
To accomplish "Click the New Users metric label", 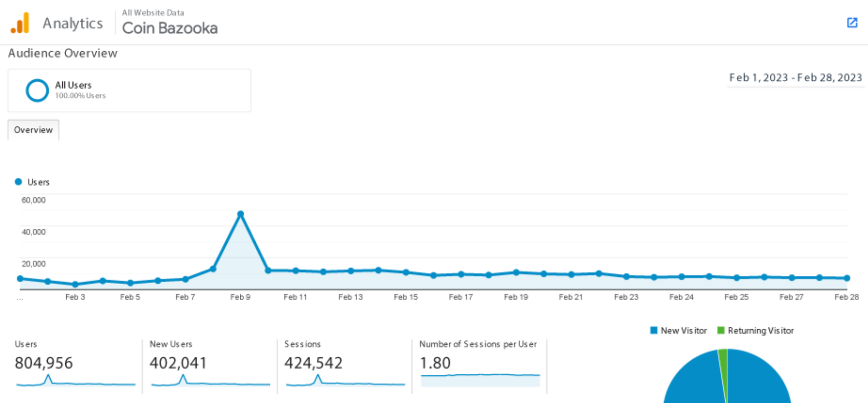I will coord(171,344).
